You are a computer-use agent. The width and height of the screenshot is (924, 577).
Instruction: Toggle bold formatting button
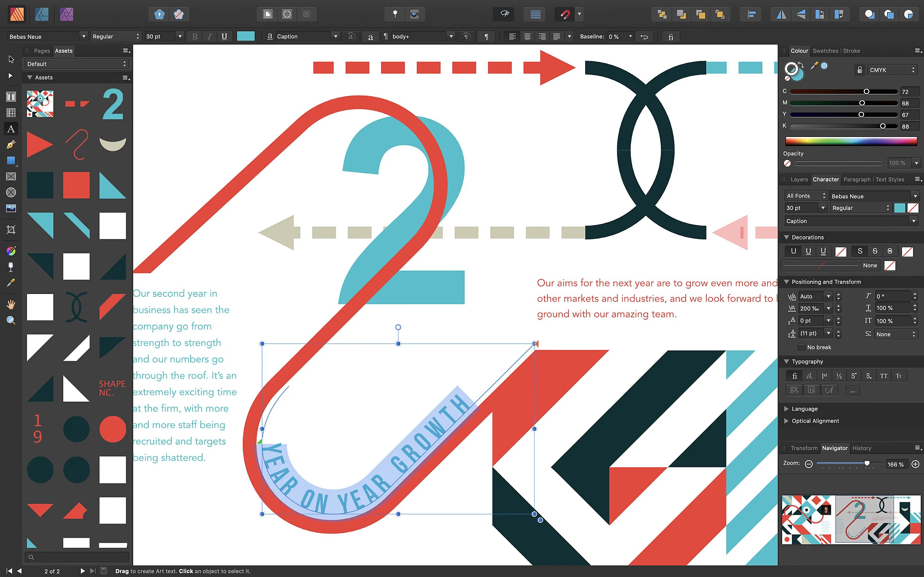click(196, 37)
